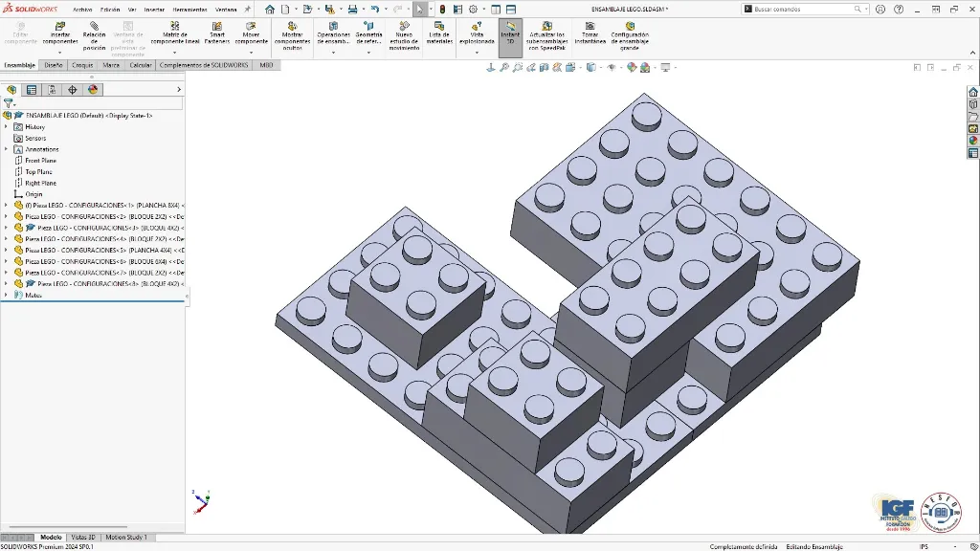Click the Home icon in the quick access toolbar
The height and width of the screenshot is (551, 980).
(x=269, y=10)
